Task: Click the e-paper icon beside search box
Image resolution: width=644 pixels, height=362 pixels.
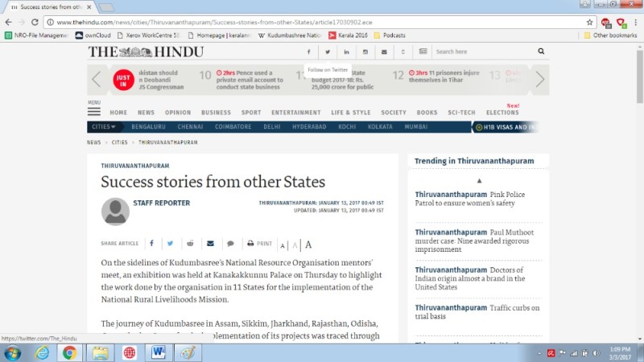Action: (423, 51)
